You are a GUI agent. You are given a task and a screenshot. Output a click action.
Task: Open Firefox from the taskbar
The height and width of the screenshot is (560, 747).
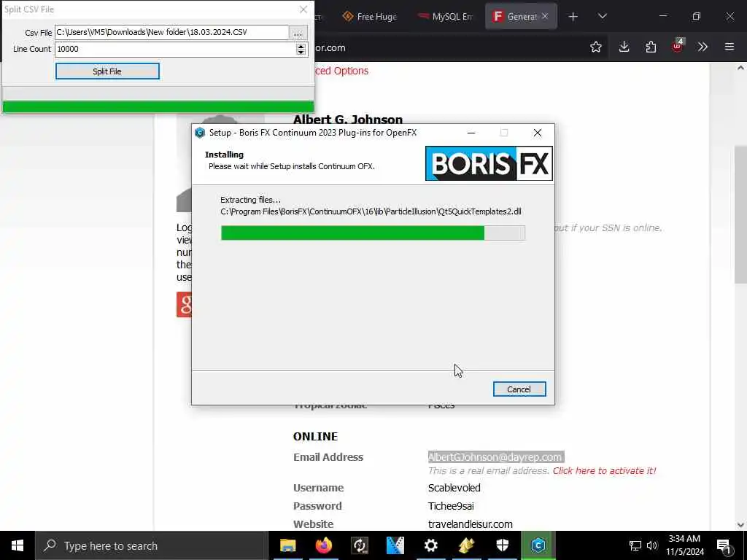tap(323, 545)
